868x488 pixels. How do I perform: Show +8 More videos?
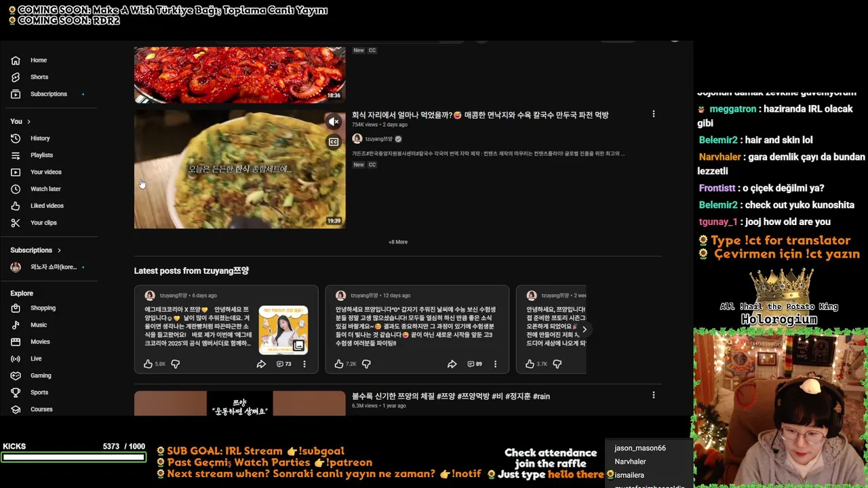[x=398, y=242]
